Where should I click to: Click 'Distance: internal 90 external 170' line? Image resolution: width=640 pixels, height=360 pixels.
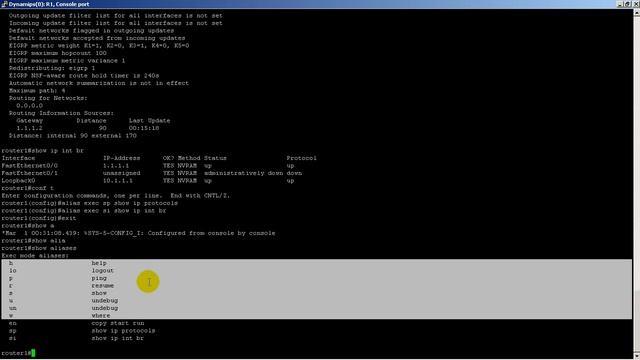[73, 136]
